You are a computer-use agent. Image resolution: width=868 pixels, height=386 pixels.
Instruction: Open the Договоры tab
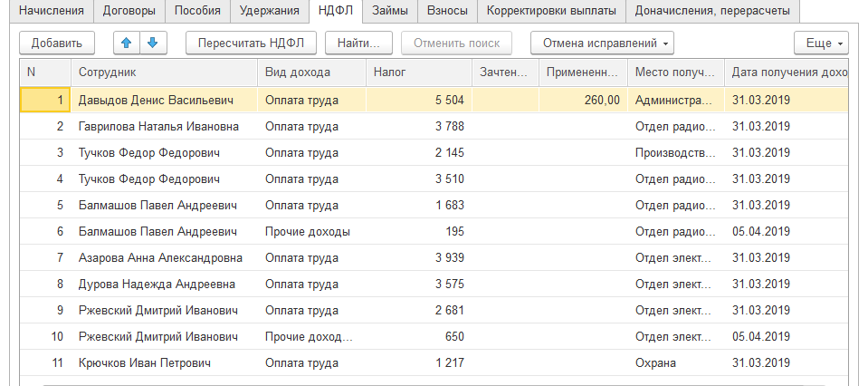click(129, 11)
